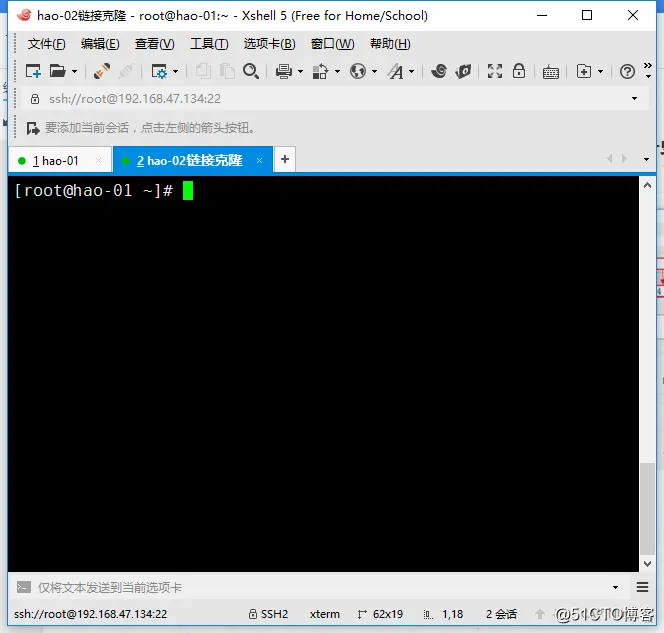Click the Font A icon
Screen dimensions: 664x633
tap(396, 71)
